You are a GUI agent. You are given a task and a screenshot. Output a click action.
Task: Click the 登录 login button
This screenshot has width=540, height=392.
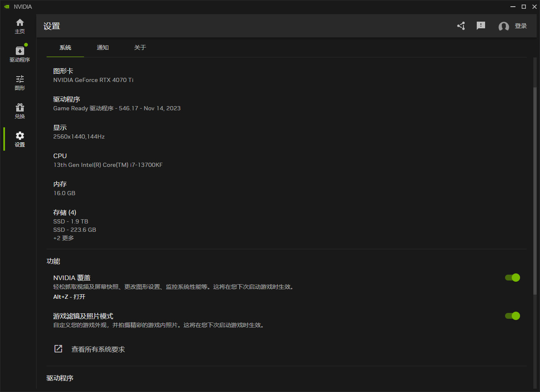tap(521, 26)
